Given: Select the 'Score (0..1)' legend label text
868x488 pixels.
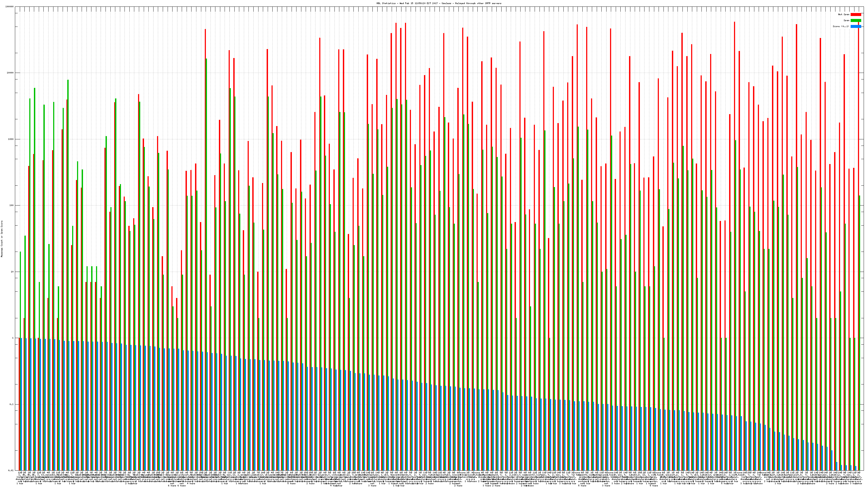Looking at the screenshot, I should [x=841, y=26].
